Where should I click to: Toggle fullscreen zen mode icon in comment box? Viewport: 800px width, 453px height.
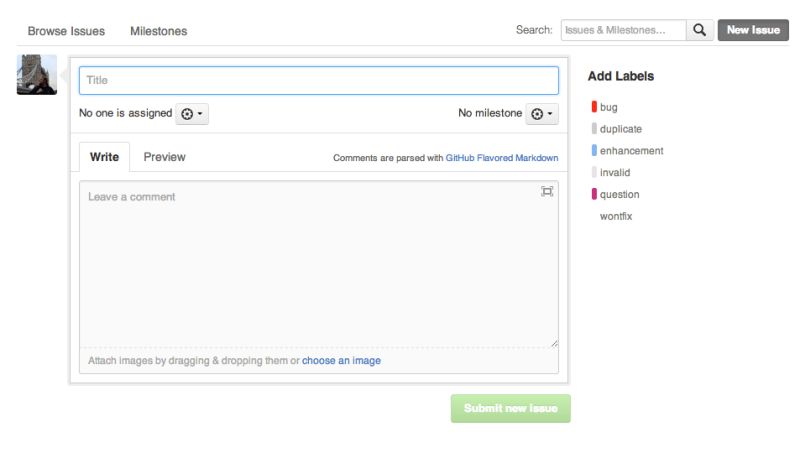pos(547,191)
